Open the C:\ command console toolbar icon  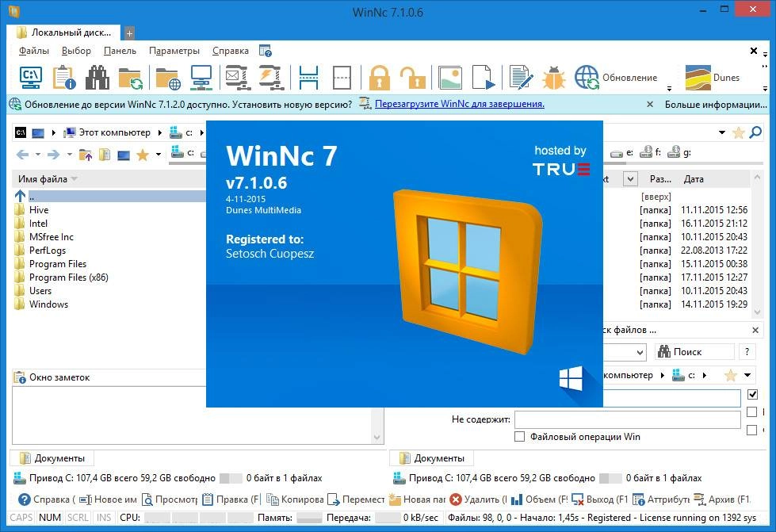[30, 77]
